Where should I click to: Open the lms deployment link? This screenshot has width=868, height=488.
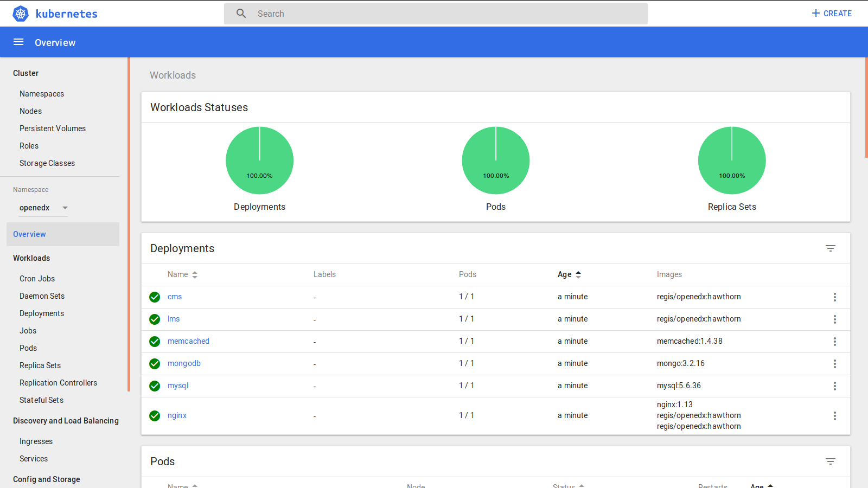pos(173,319)
